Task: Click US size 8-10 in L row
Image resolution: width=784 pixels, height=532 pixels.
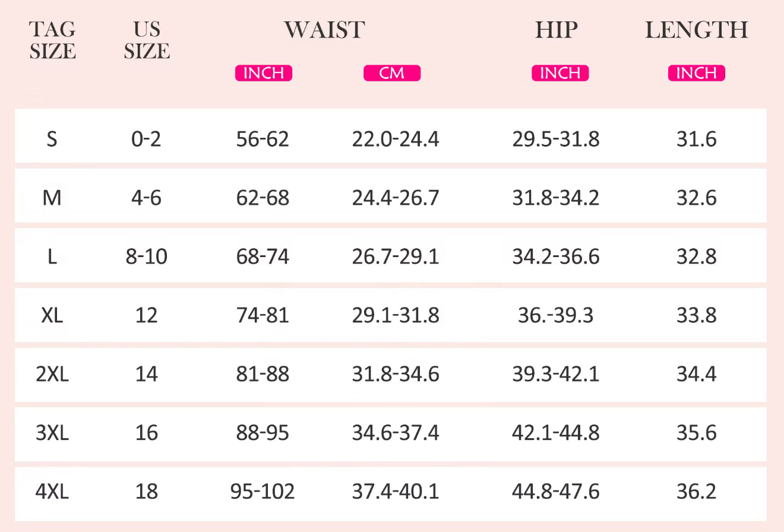Action: 147,256
